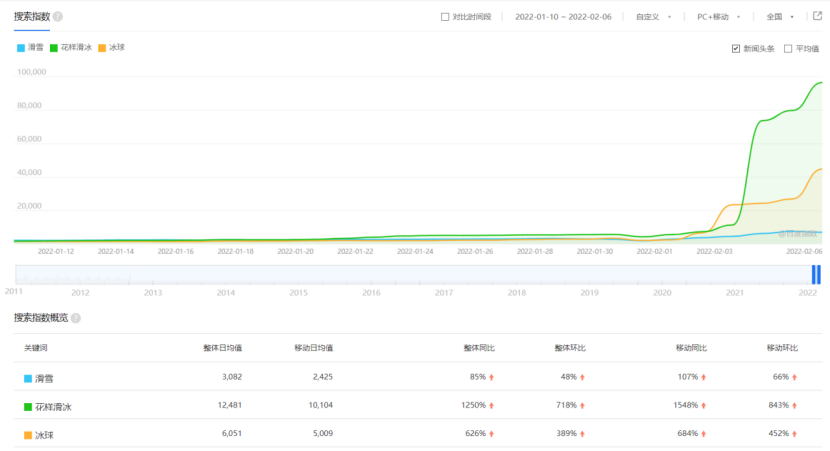Image resolution: width=830 pixels, height=451 pixels.
Task: Toggle 滑雪 blue legend series
Action: click(x=30, y=47)
